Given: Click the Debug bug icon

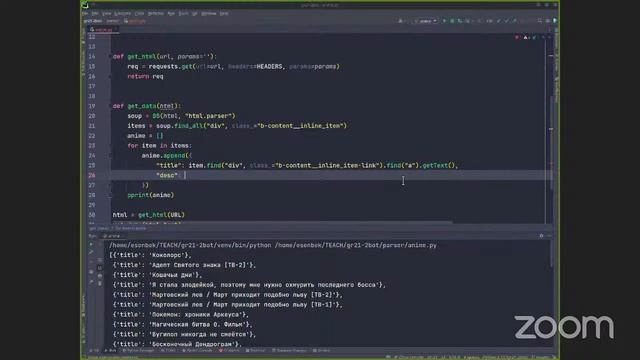Looking at the screenshot, I should [x=452, y=21].
